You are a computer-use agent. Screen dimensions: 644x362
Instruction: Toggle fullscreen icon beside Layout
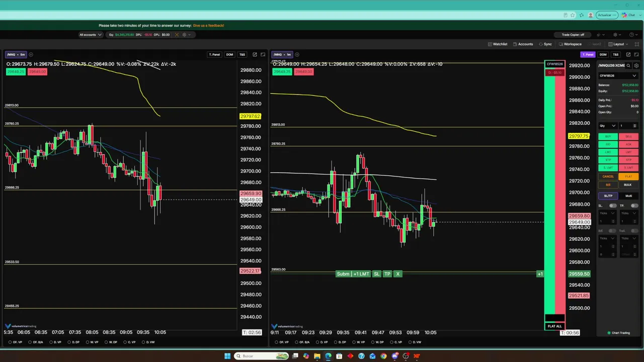click(x=636, y=44)
